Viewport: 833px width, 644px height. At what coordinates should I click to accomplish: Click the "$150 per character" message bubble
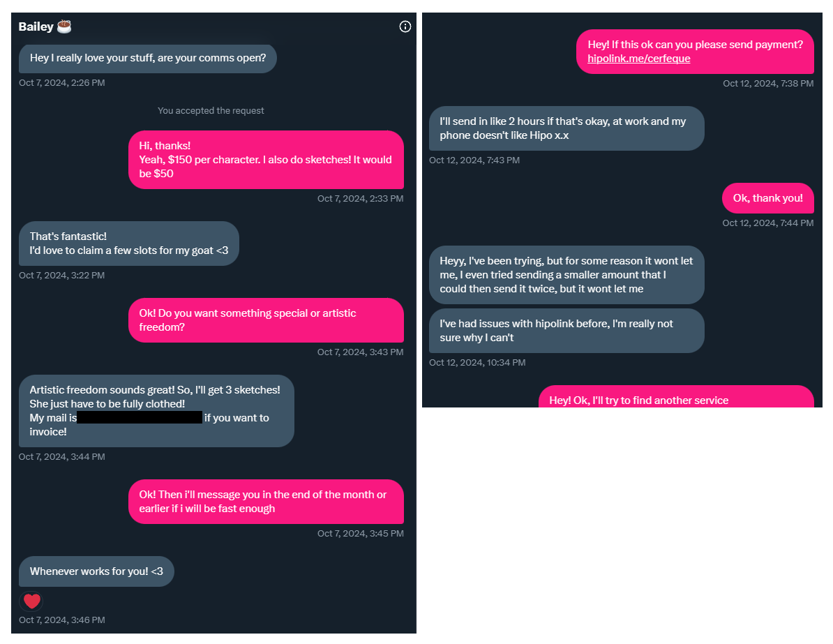click(266, 160)
